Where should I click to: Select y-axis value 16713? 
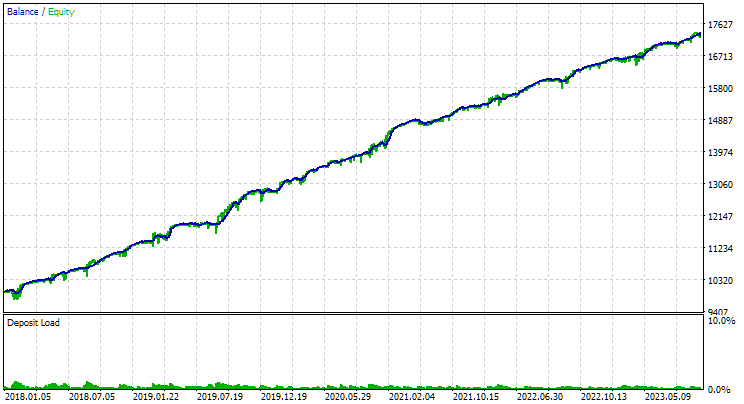720,56
